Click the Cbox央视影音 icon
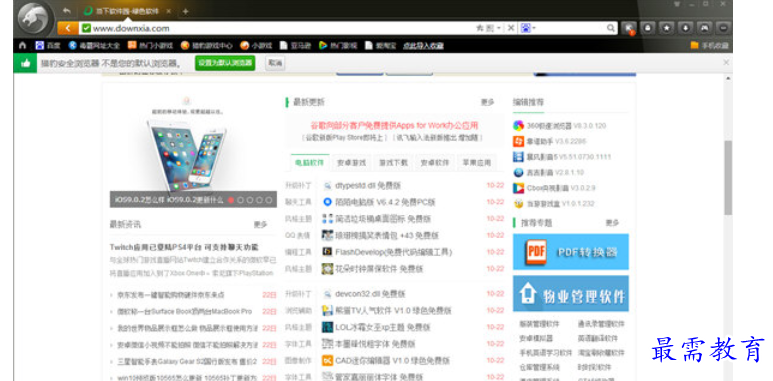The image size is (773, 381). pyautogui.click(x=518, y=188)
